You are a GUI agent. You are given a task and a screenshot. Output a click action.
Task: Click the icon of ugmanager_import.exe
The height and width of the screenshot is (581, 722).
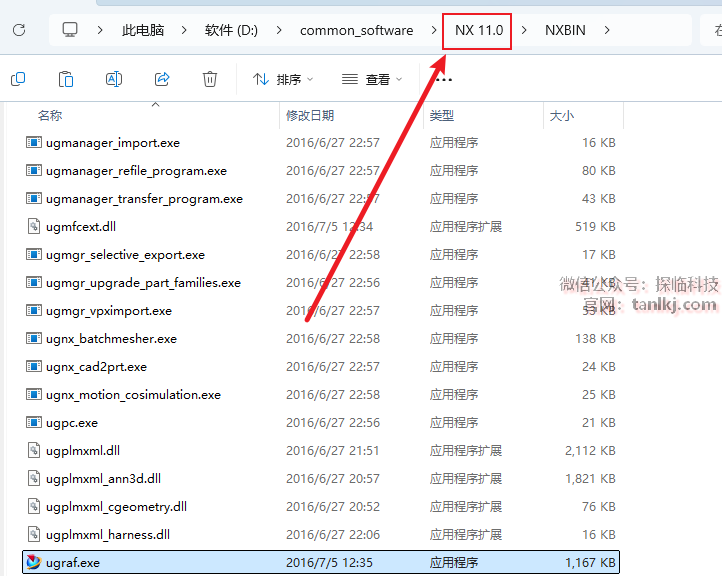click(x=34, y=143)
